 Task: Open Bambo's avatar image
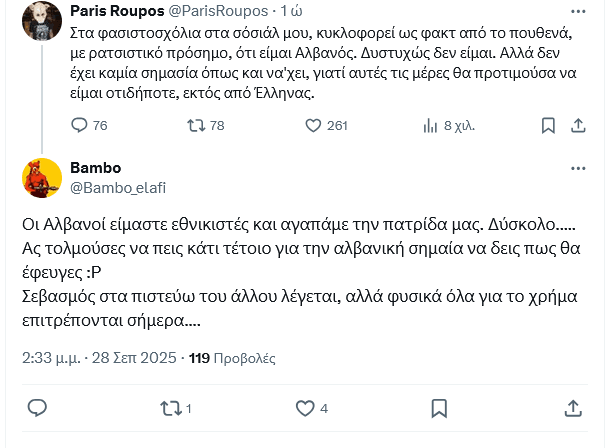[x=43, y=176]
